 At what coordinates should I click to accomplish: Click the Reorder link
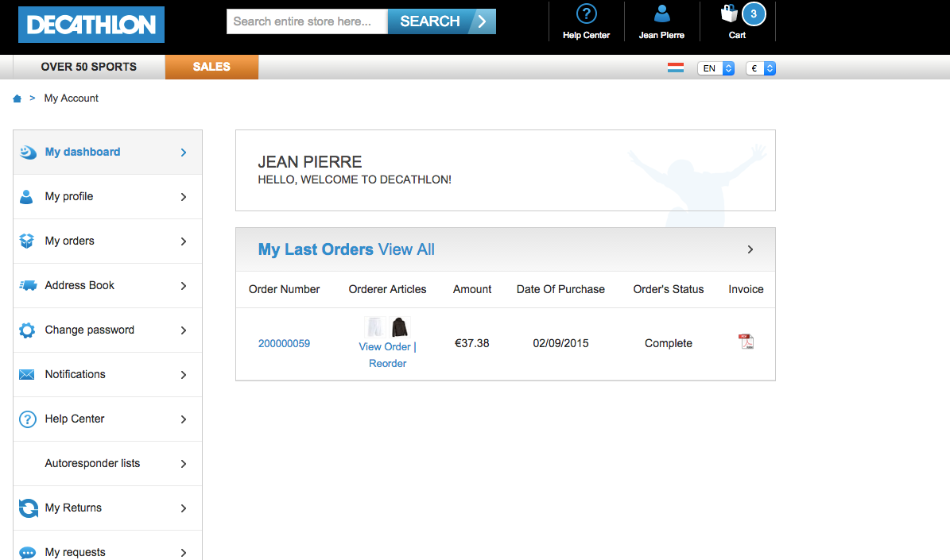tap(388, 363)
